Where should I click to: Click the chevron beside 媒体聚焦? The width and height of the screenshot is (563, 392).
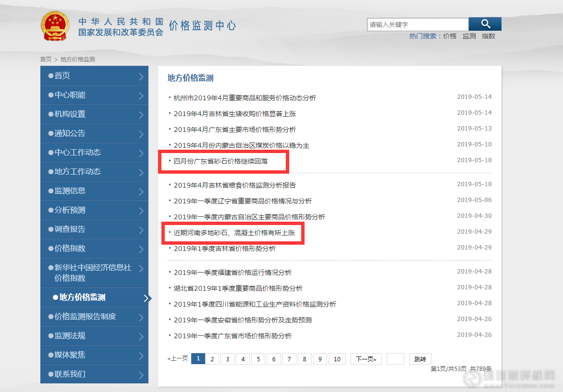141,356
